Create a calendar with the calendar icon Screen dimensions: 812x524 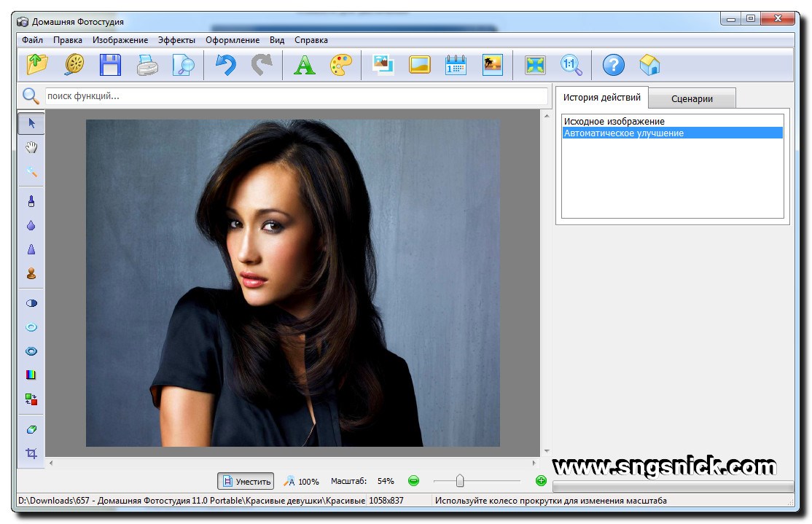[456, 66]
